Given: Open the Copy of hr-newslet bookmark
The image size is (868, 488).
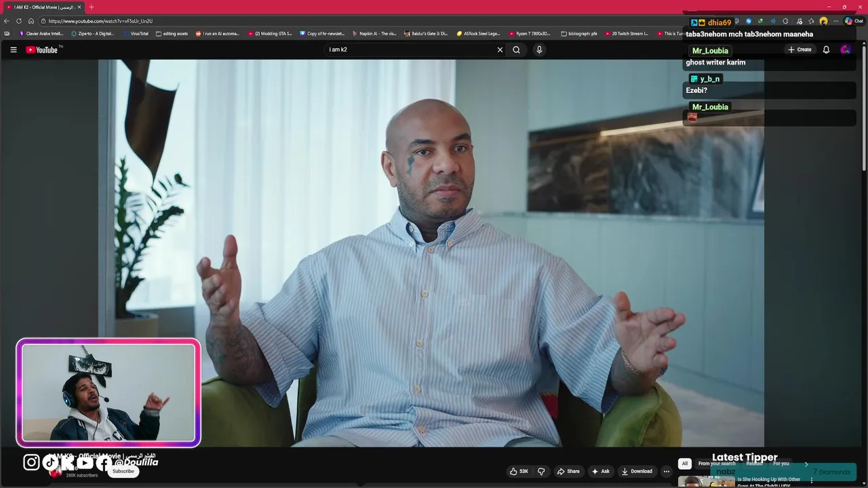Looking at the screenshot, I should pos(322,33).
